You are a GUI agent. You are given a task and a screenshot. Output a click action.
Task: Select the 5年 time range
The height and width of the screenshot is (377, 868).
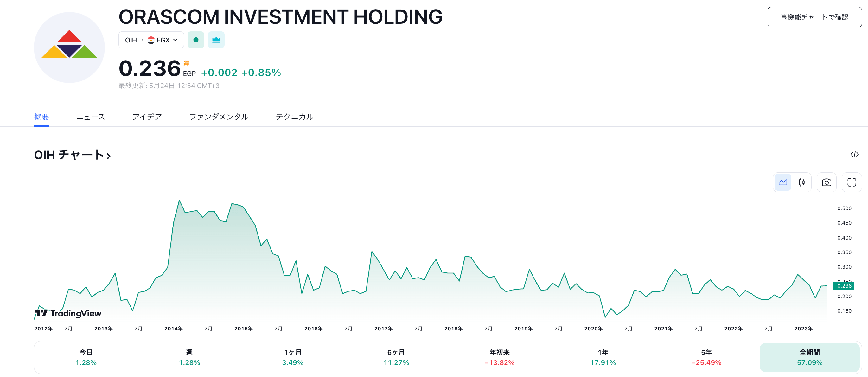coord(706,357)
